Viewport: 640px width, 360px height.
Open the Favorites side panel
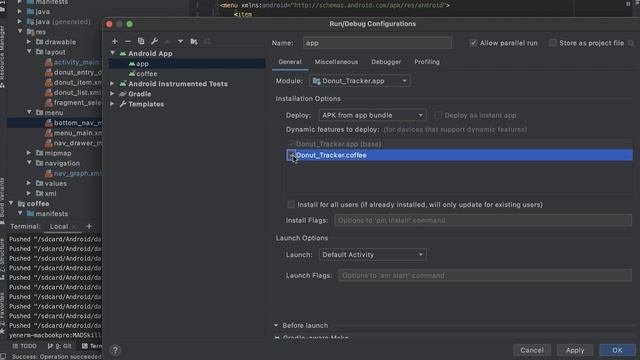click(2, 312)
